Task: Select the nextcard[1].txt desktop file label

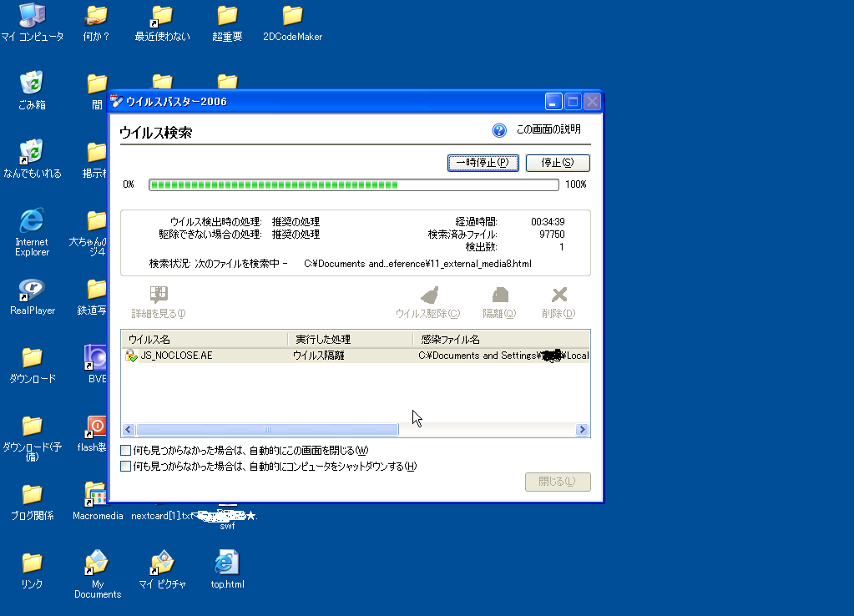Action: [x=161, y=516]
